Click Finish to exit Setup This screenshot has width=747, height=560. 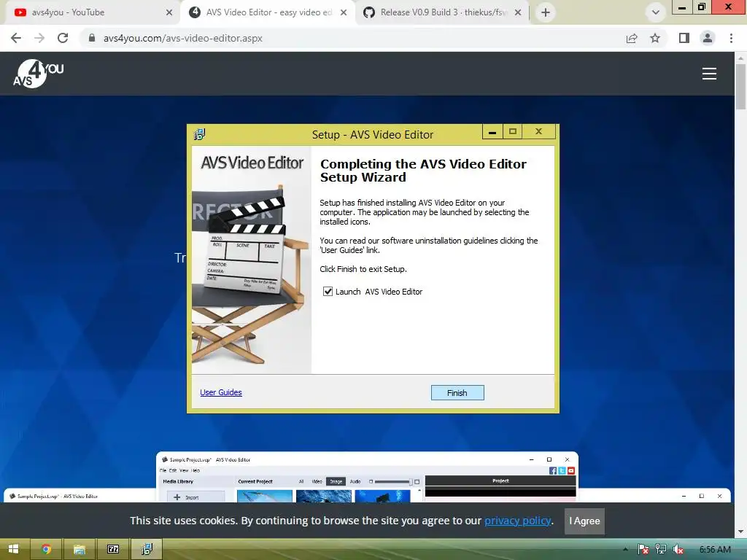pos(457,393)
